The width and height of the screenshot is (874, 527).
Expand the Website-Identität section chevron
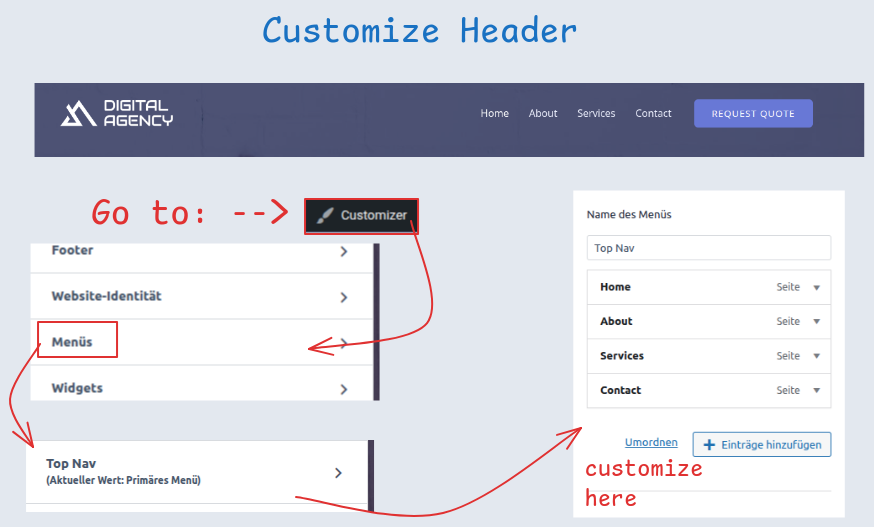(343, 297)
